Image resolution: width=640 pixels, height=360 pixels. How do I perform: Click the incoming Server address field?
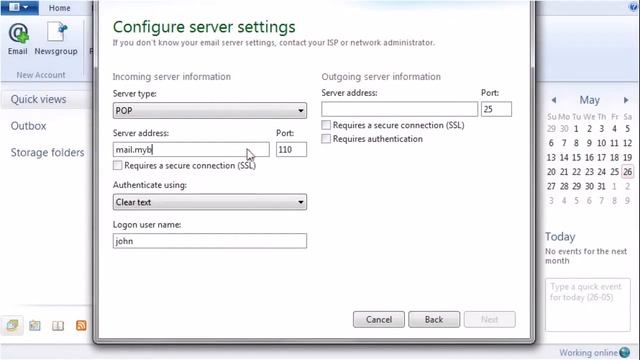tap(191, 149)
